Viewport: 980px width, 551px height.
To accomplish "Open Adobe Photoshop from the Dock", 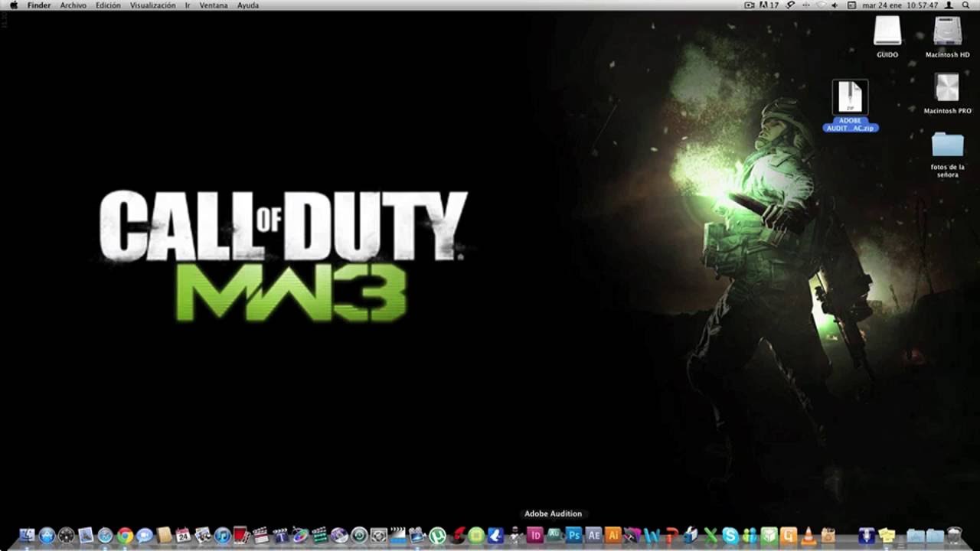I will [x=573, y=535].
